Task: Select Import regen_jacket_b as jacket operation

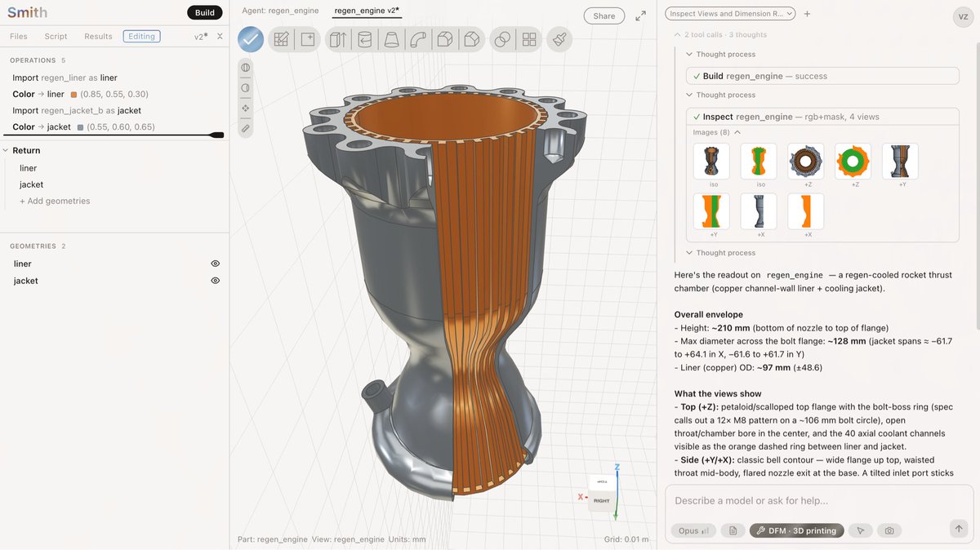Action: 77,110
